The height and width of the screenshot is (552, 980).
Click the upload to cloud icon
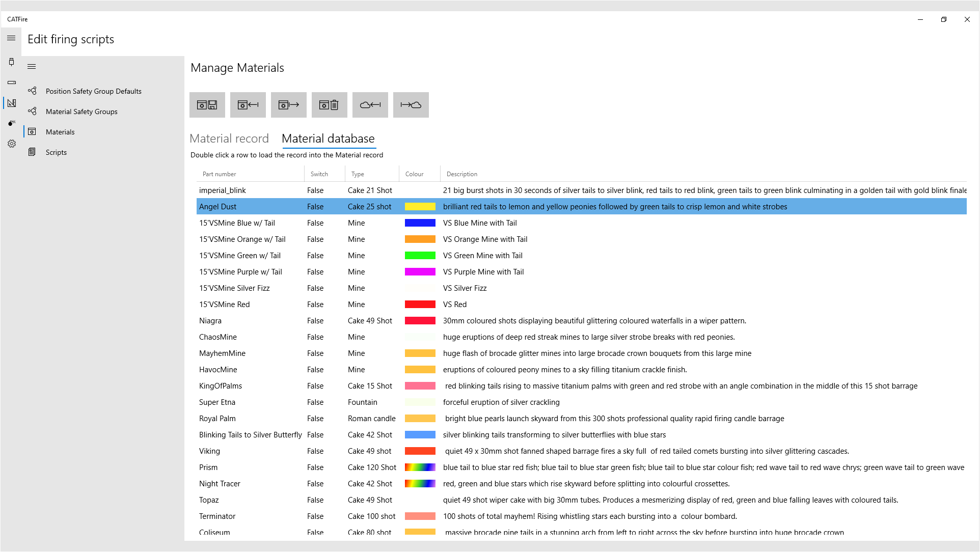[411, 105]
